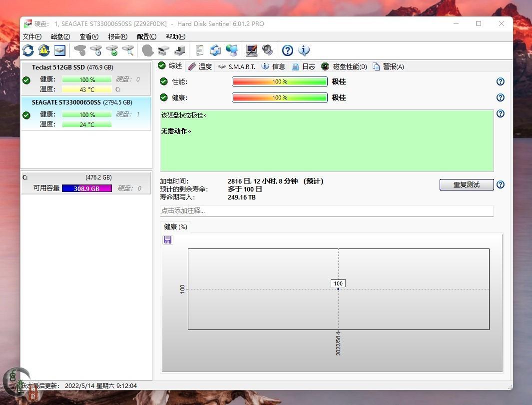Click the blue info icon in toolbar

(304, 50)
